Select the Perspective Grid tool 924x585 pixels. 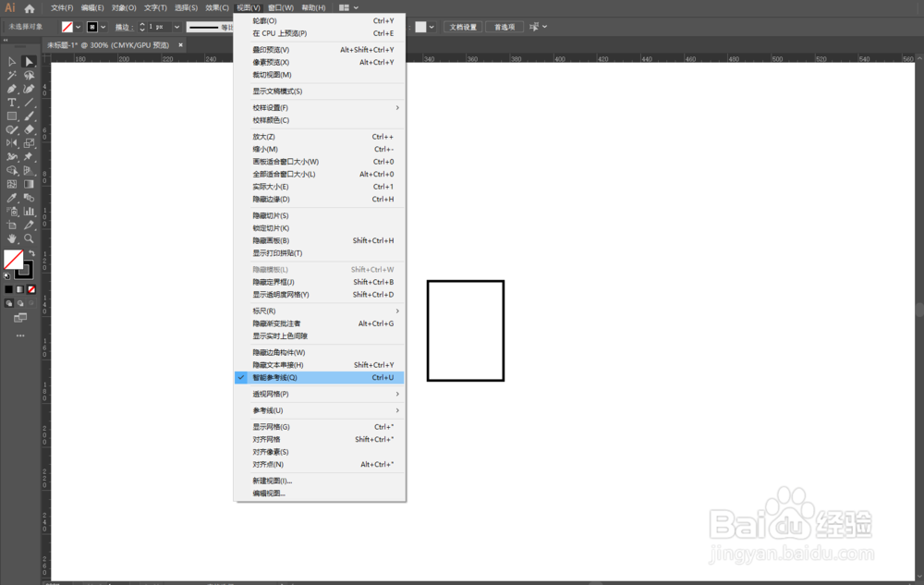[x=29, y=170]
